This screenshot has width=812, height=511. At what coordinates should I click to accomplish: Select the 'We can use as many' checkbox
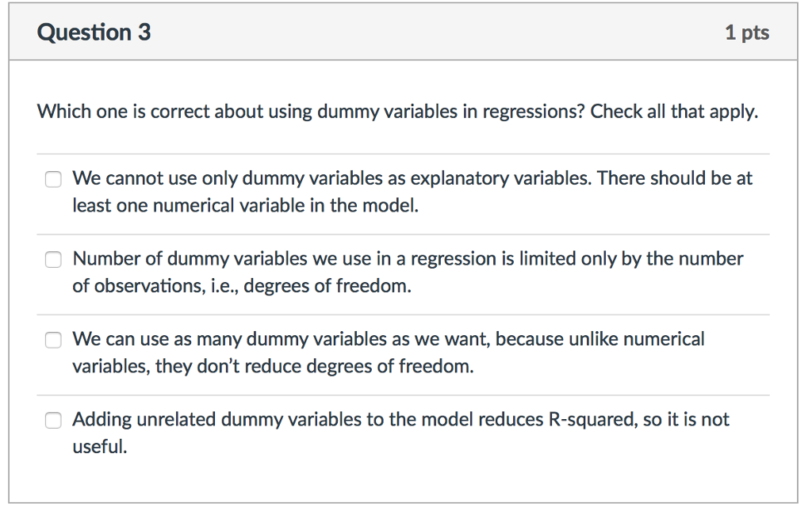pyautogui.click(x=53, y=341)
